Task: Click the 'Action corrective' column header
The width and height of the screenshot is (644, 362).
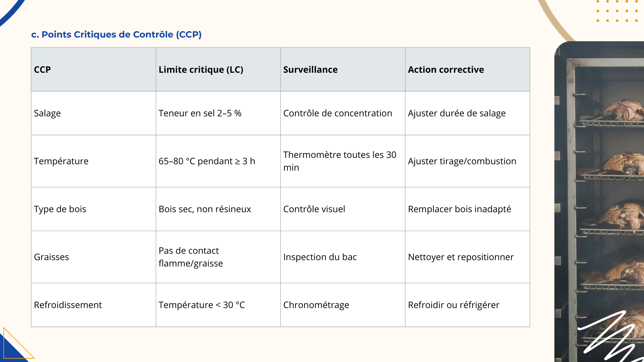Action: tap(468, 69)
